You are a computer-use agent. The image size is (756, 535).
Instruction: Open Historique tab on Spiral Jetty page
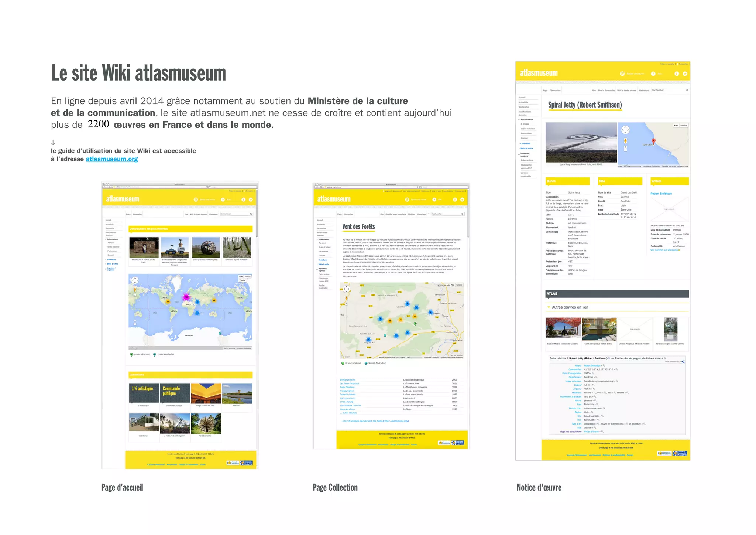tap(644, 91)
